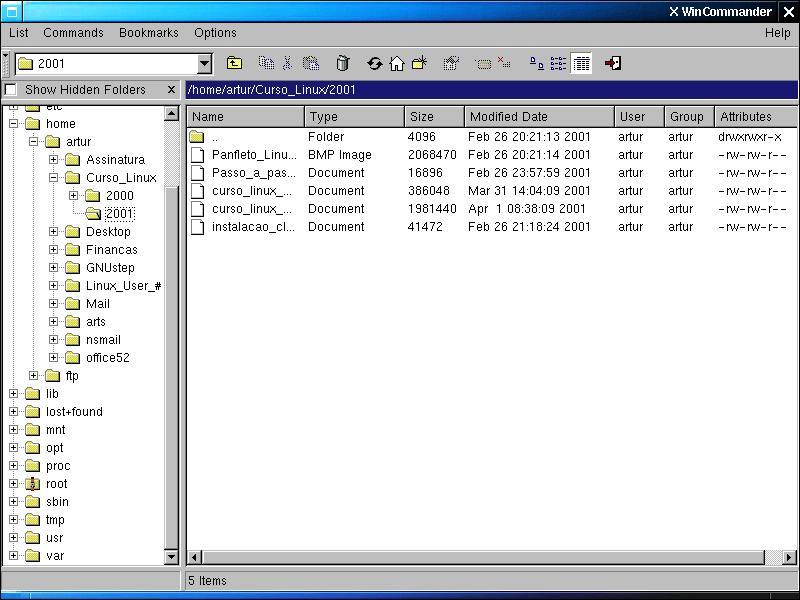The image size is (800, 600).
Task: Click the Paste clipboard toolbar icon
Action: click(311, 63)
